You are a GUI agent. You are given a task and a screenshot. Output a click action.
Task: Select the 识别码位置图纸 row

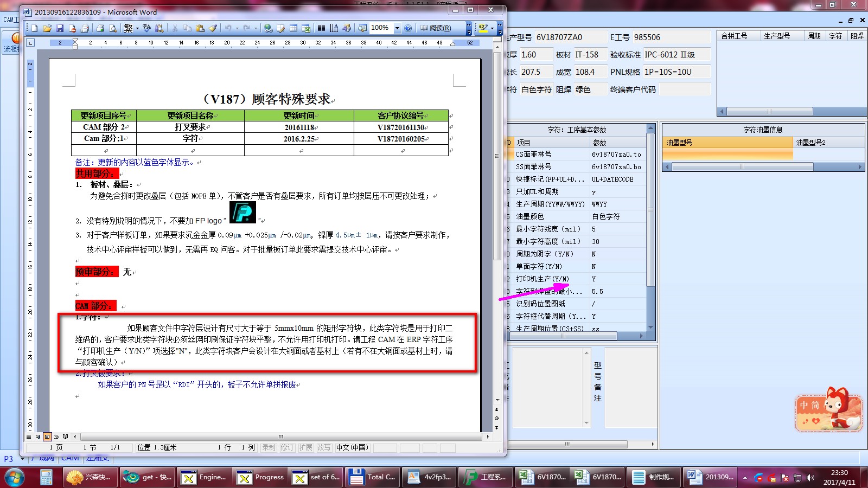pos(576,304)
